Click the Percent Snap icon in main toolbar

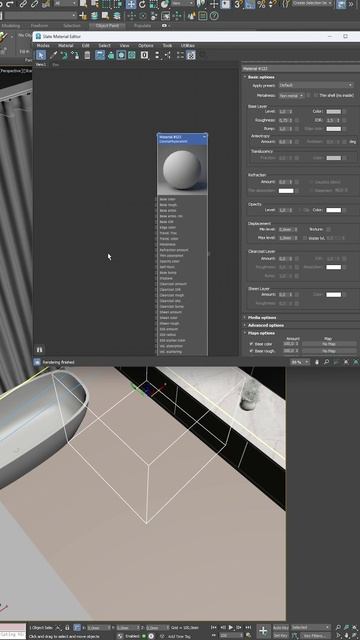click(261, 4)
